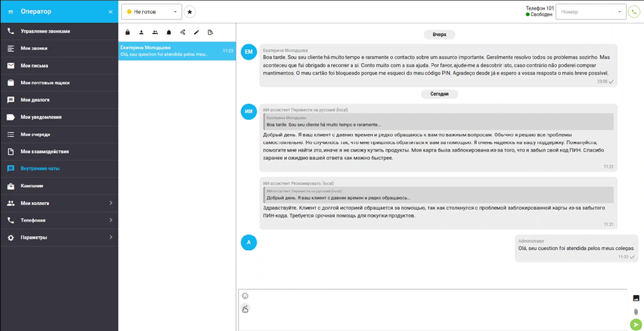Select Внутренние чаты in sidebar
The image size is (644, 331).
coord(59,168)
